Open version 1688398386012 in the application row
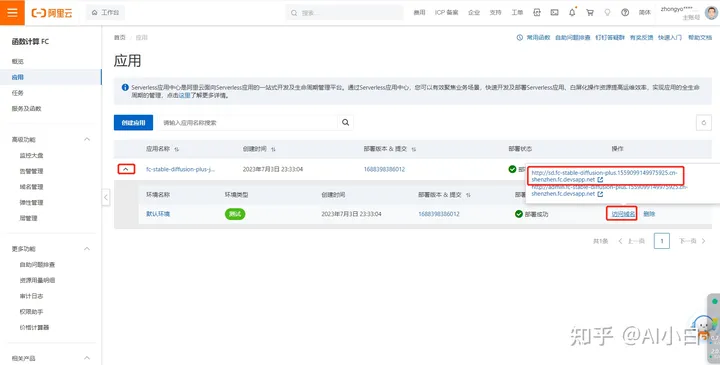720x365 pixels. tap(384, 169)
